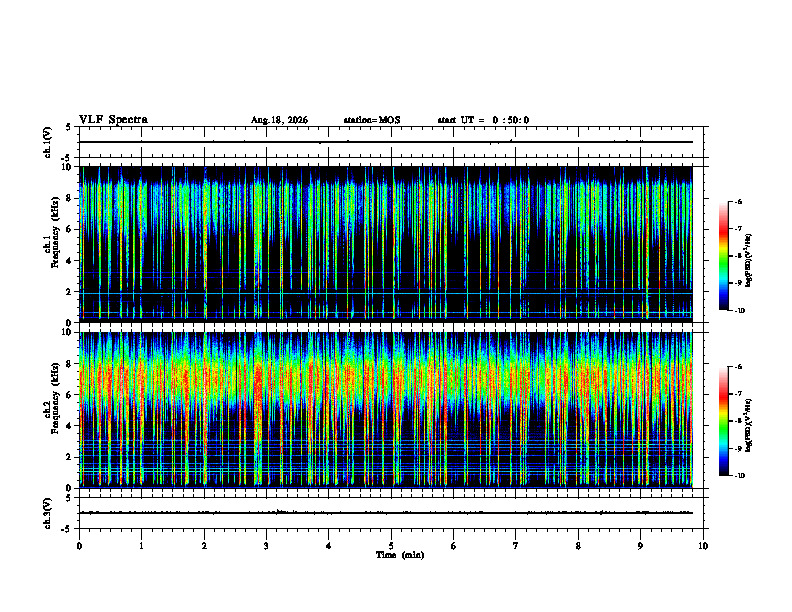Click the ch.2 spectrogram color bar
The width and height of the screenshot is (792, 612).
point(723,421)
